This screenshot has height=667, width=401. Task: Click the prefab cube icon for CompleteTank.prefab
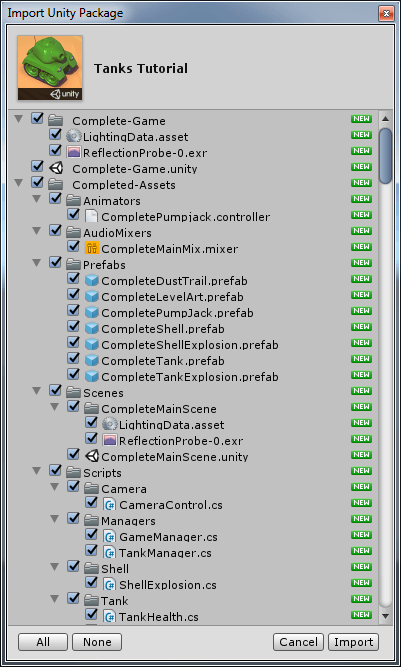[91, 361]
